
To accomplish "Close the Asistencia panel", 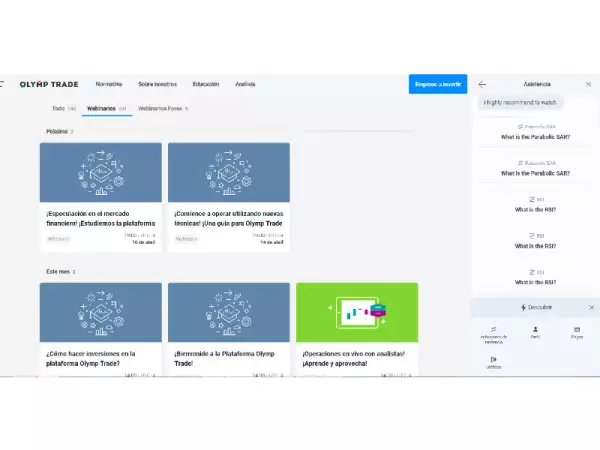I will [591, 84].
